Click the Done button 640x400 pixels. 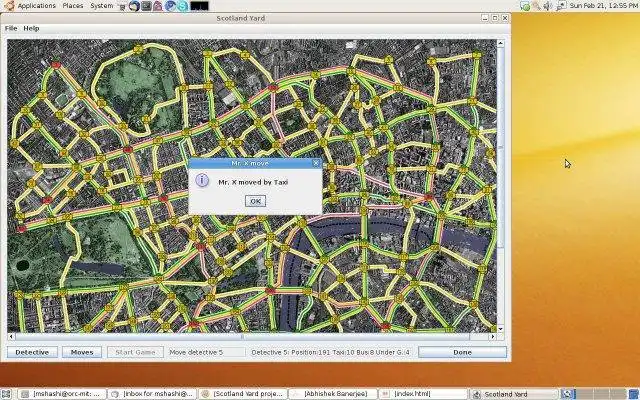(462, 352)
